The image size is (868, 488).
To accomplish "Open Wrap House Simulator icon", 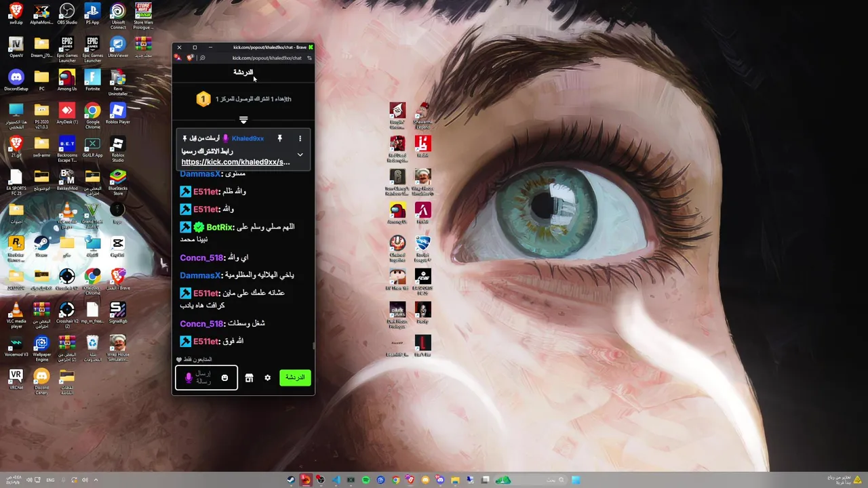I will tap(118, 348).
